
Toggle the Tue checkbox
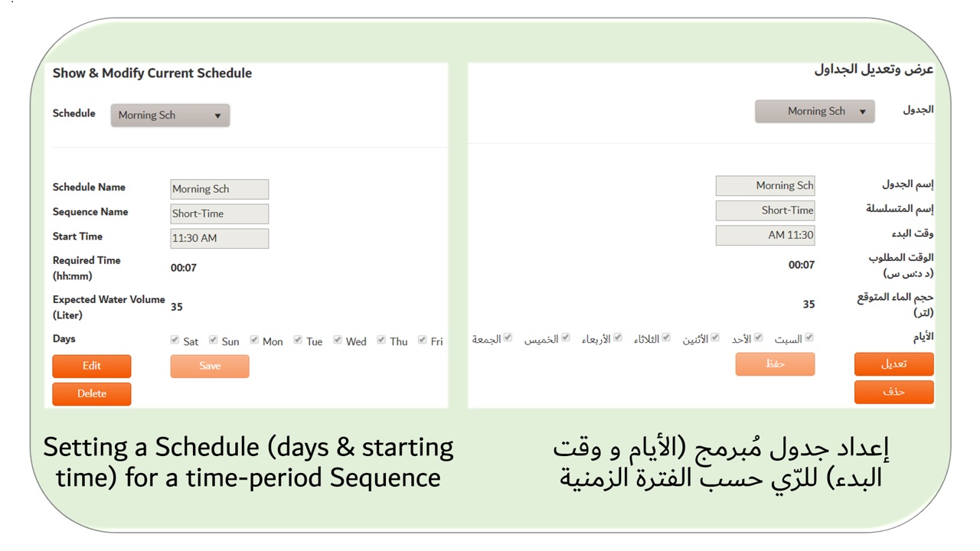[x=298, y=340]
